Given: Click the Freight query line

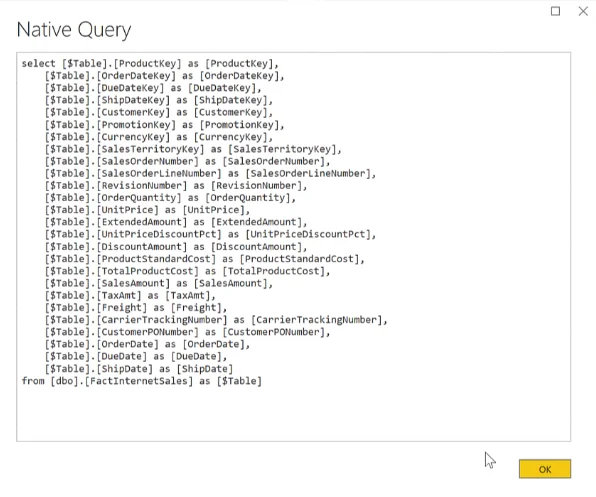Looking at the screenshot, I should pyautogui.click(x=136, y=307).
